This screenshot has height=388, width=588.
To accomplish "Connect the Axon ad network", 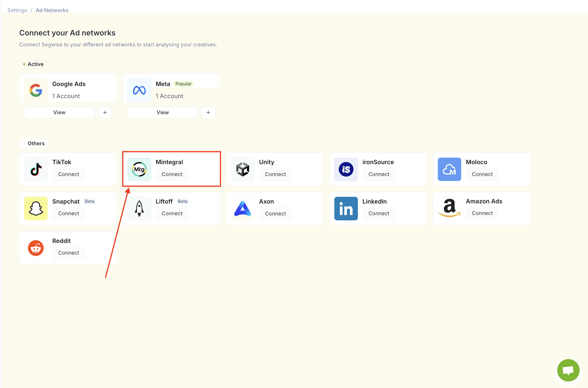I will tap(275, 214).
